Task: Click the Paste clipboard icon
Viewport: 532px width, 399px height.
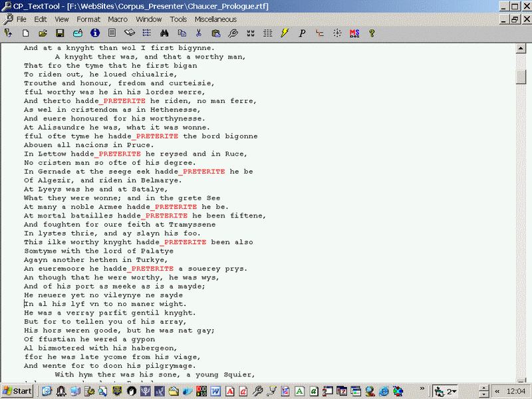Action: tap(216, 33)
